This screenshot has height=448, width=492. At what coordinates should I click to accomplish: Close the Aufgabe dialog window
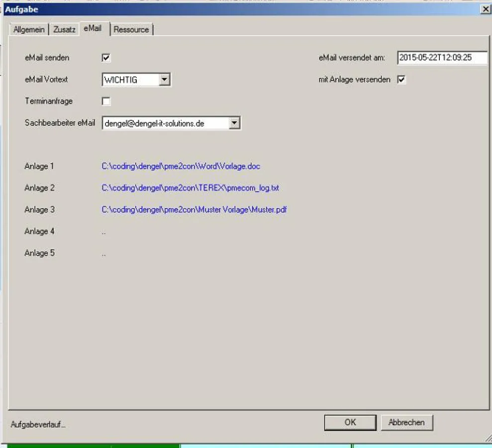click(x=485, y=9)
